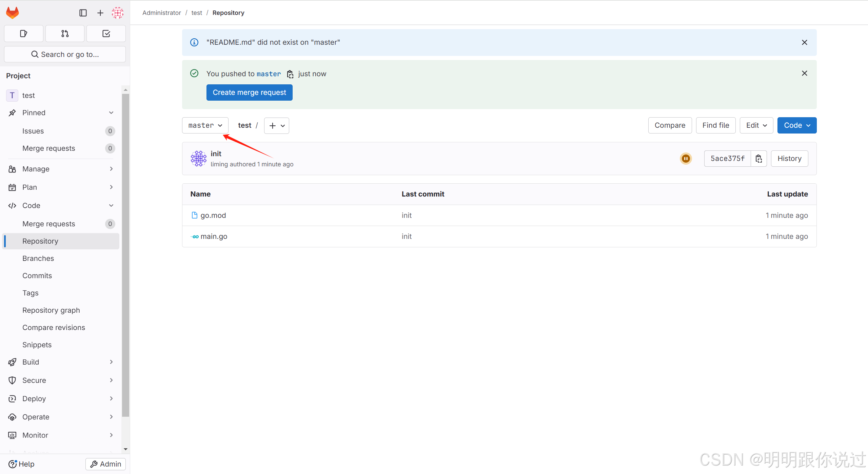
Task: Click the Plan calendar icon
Action: 12,187
